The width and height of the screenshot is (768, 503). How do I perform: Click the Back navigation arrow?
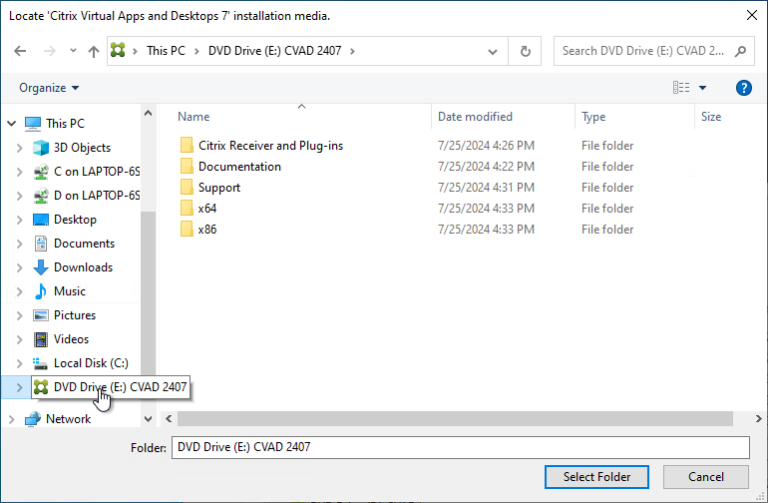pyautogui.click(x=21, y=51)
